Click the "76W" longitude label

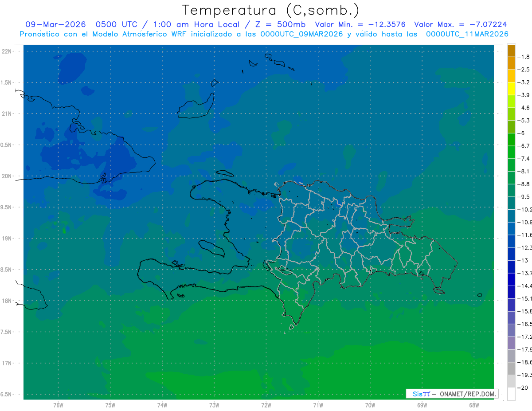58,405
